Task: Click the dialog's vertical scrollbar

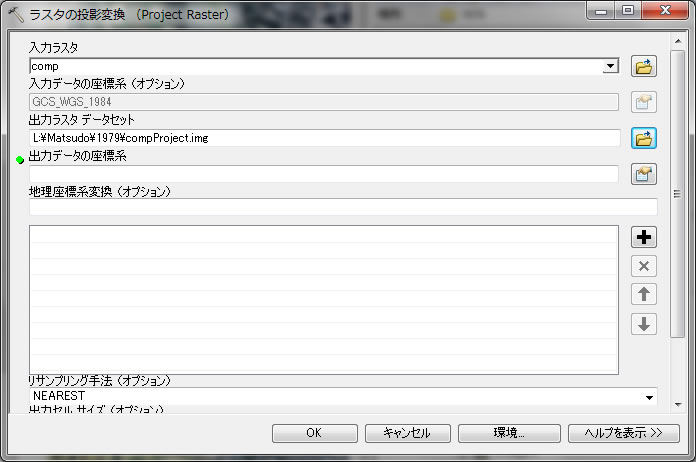Action: click(677, 200)
